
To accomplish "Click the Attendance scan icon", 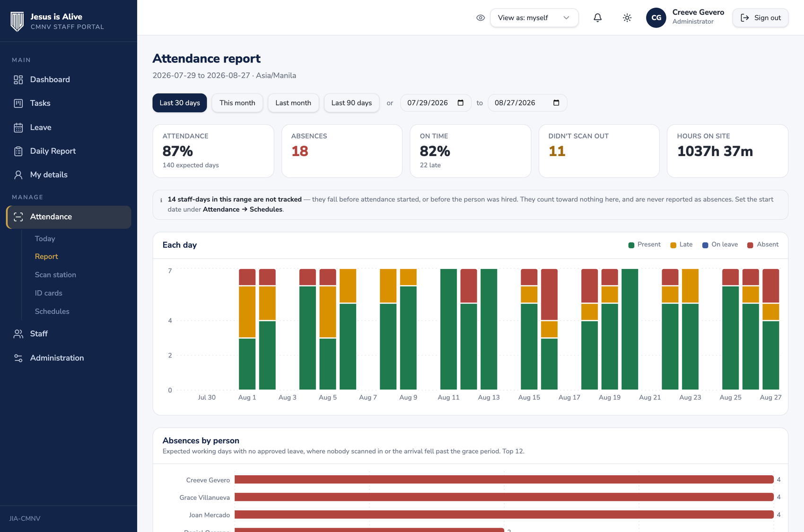I will 18,217.
